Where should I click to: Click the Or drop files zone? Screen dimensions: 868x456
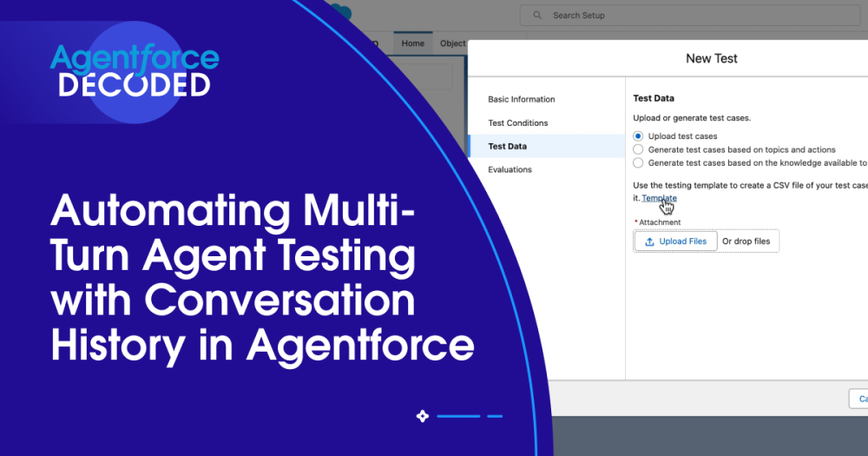[746, 241]
